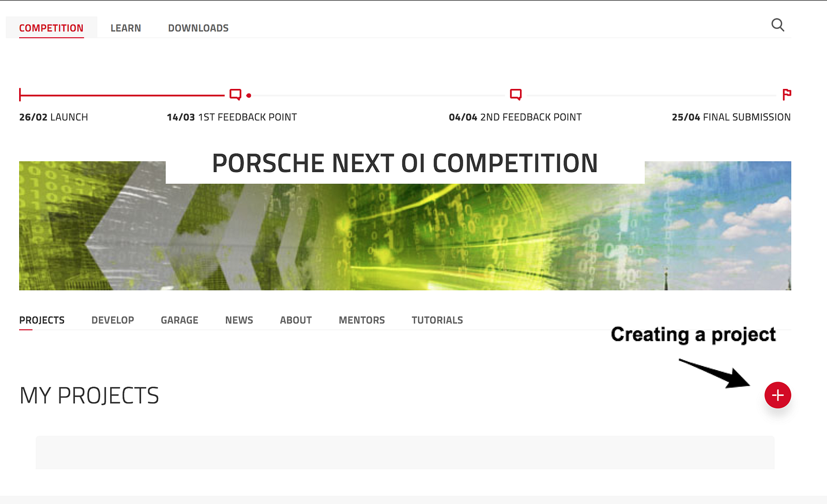
Task: Click the red plus create-project button
Action: (777, 395)
